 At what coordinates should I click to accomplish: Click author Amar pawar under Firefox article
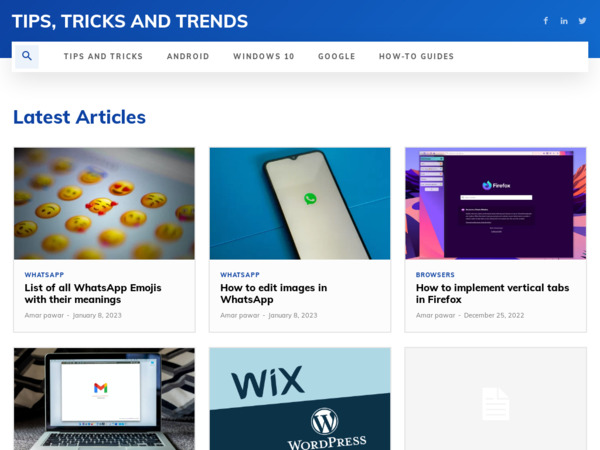tap(435, 315)
